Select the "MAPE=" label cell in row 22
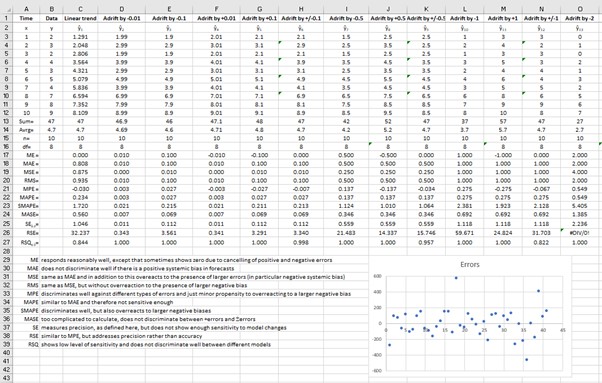Viewport: 602px width, 383px height. pos(26,197)
